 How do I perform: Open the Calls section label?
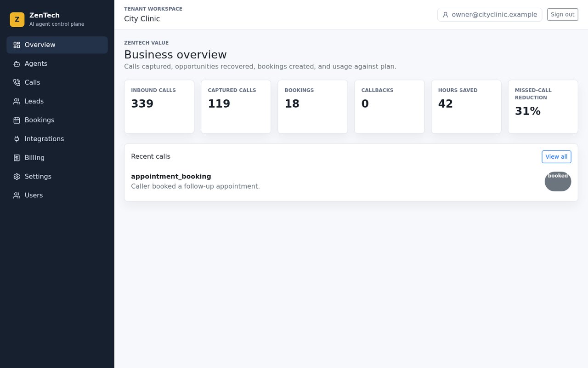[32, 83]
